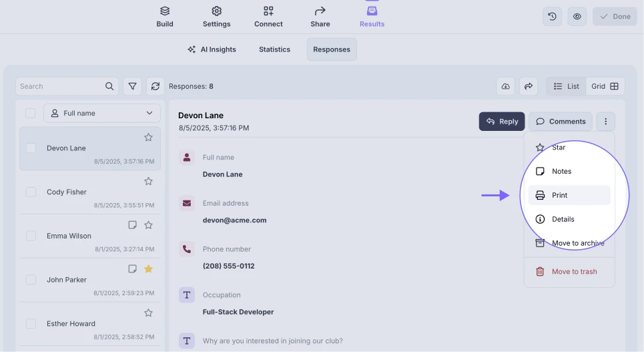Check the Emma Wilson row checkbox
The width and height of the screenshot is (644, 352).
pyautogui.click(x=31, y=236)
